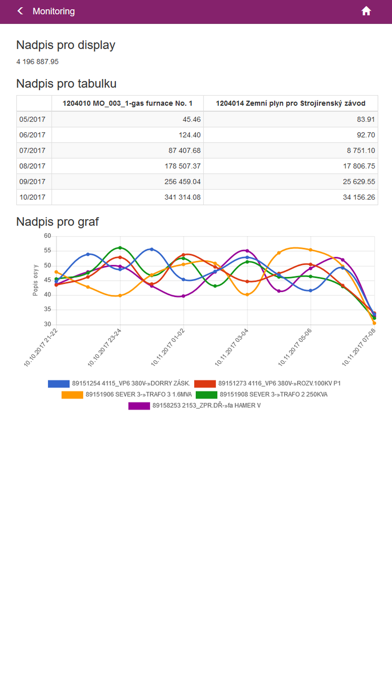Go back using the arrow icon
This screenshot has width=392, height=696.
[20, 11]
